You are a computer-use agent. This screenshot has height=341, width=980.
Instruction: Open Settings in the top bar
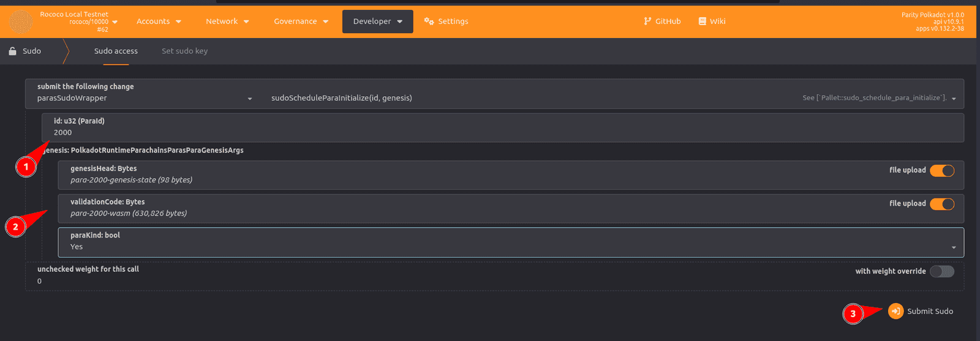pos(446,21)
